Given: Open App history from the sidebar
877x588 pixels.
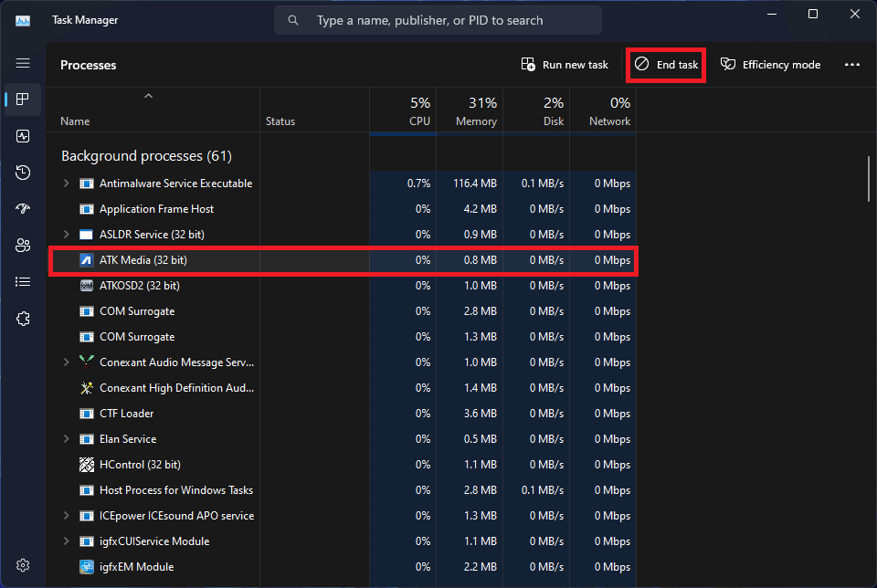Looking at the screenshot, I should point(23,173).
